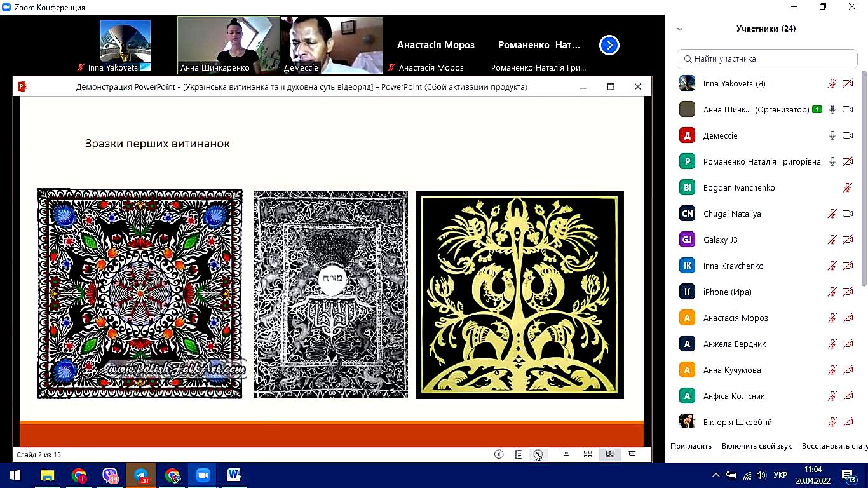Show hidden tray icons chevron

coord(716,475)
